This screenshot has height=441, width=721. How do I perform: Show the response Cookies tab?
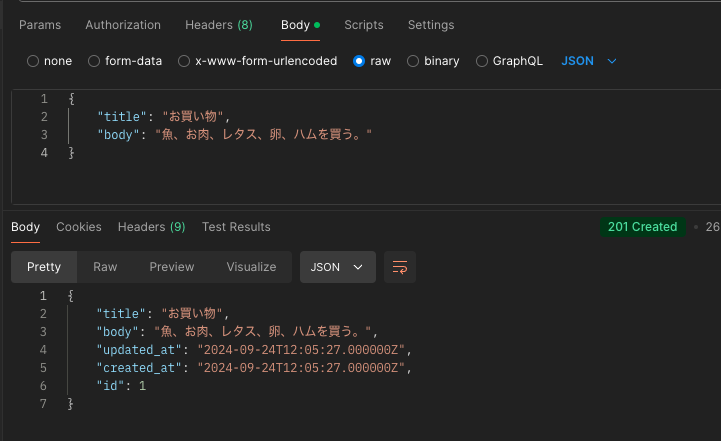click(79, 227)
